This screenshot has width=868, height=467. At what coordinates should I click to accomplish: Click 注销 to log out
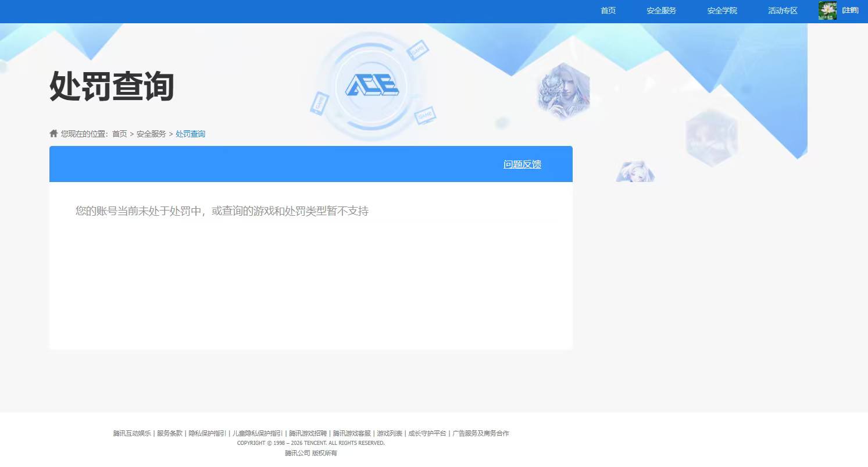(850, 10)
